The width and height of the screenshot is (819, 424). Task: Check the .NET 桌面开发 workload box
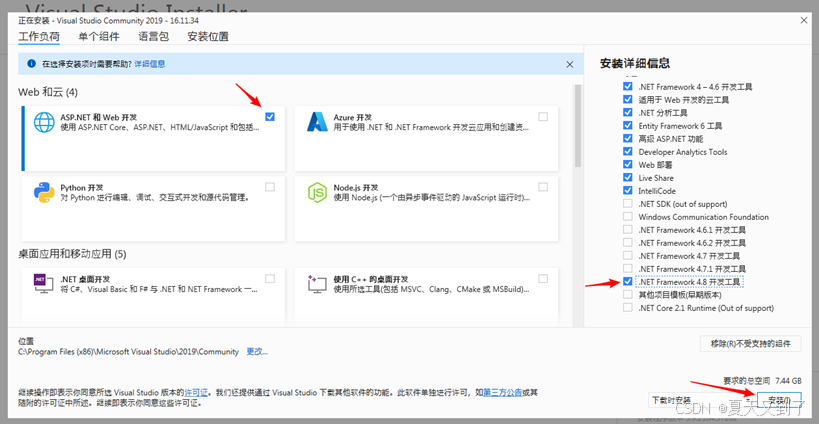(x=270, y=279)
